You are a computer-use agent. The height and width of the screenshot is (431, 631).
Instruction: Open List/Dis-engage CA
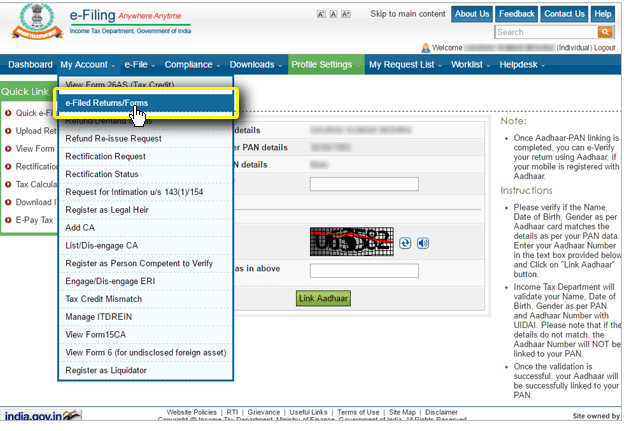146,245
